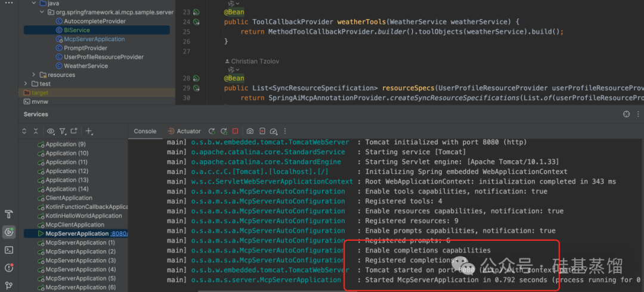Open the Filter funnel icon in Services
Image resolution: width=644 pixels, height=292 pixels.
pyautogui.click(x=63, y=131)
